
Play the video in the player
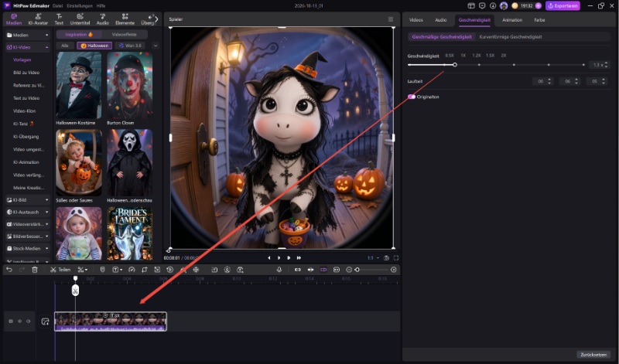pos(279,258)
